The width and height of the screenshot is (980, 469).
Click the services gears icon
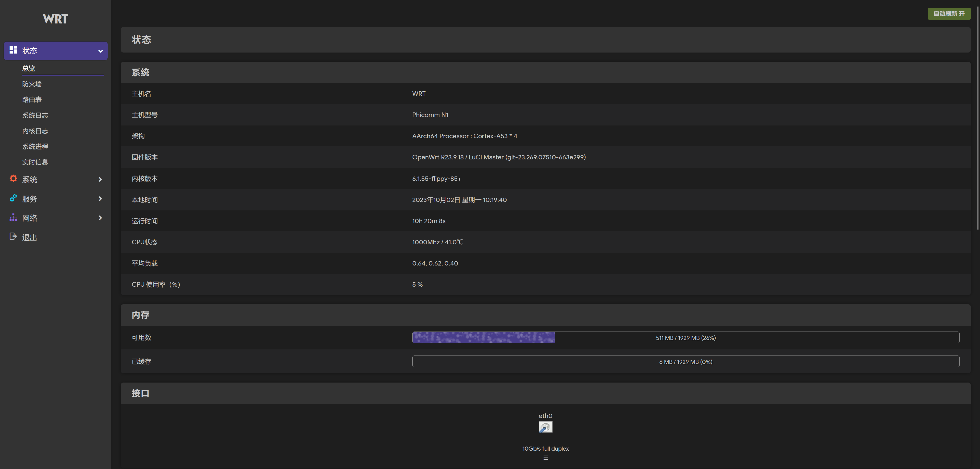pyautogui.click(x=13, y=198)
